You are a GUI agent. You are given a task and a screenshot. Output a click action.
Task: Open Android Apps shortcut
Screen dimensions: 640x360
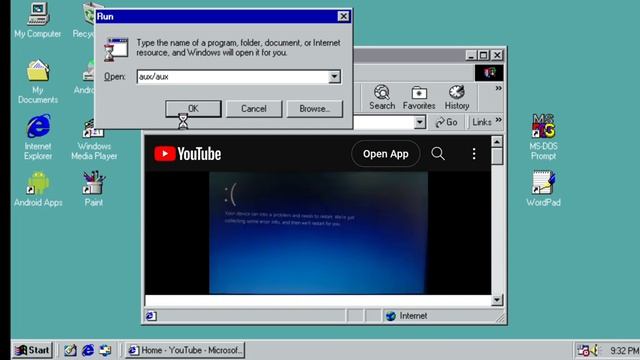pyautogui.click(x=38, y=189)
